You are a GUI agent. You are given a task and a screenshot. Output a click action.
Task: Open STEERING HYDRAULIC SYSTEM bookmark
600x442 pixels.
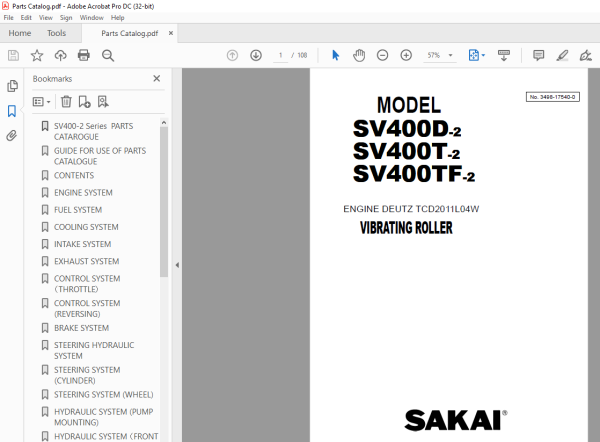pos(94,350)
